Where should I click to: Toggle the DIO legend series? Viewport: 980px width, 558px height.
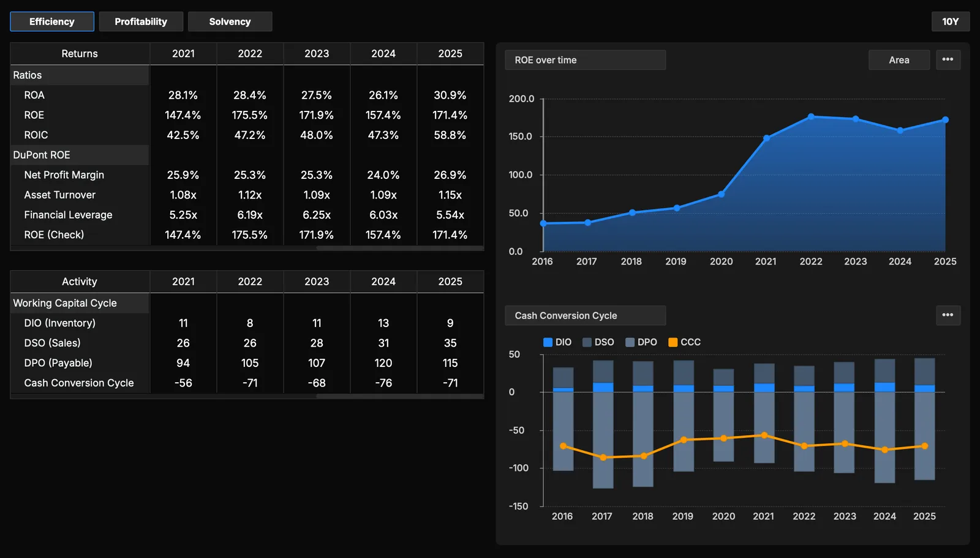pos(557,342)
